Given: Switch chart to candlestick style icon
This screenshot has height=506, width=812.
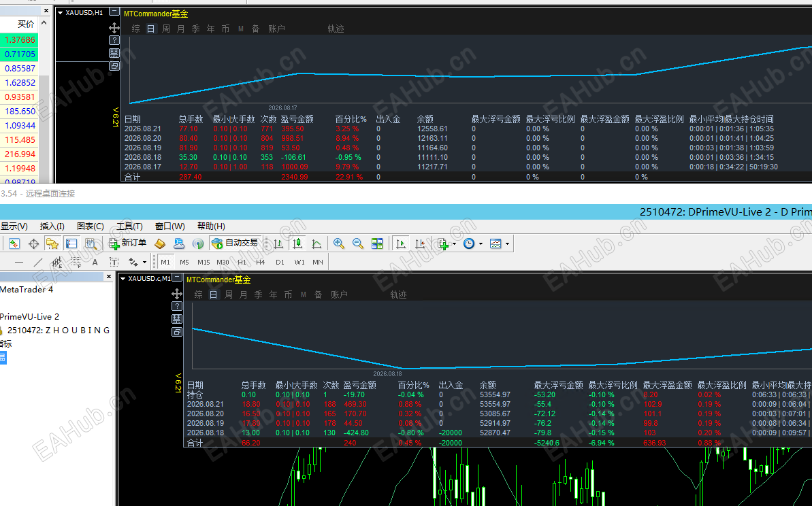Looking at the screenshot, I should click(x=297, y=243).
